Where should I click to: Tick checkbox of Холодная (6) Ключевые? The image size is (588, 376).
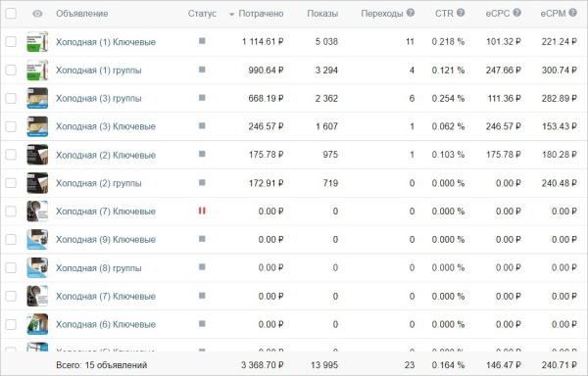point(11,324)
